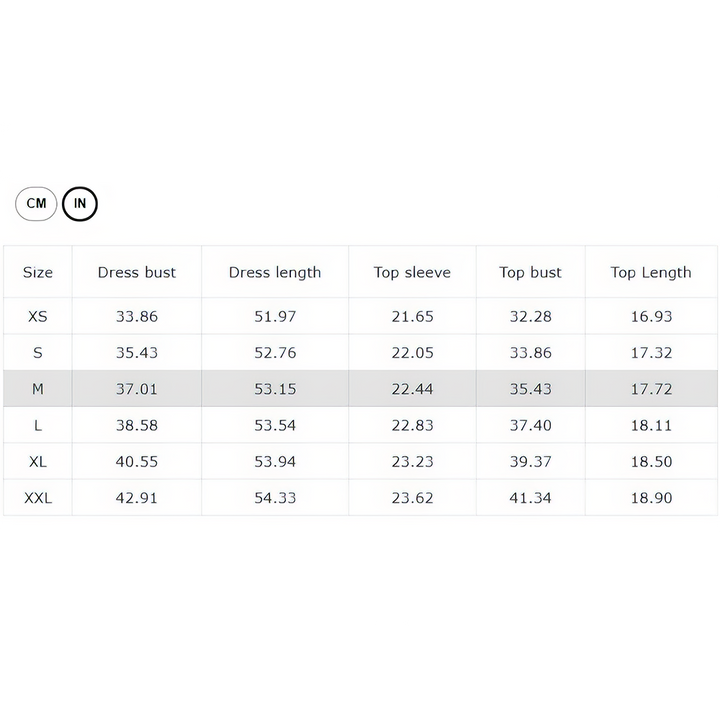Click the Top Length column header

click(x=651, y=272)
